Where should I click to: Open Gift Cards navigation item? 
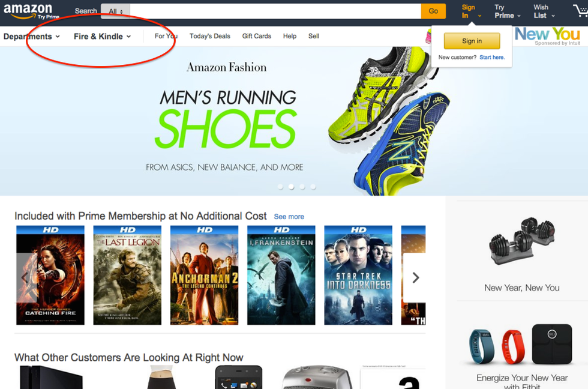click(257, 36)
